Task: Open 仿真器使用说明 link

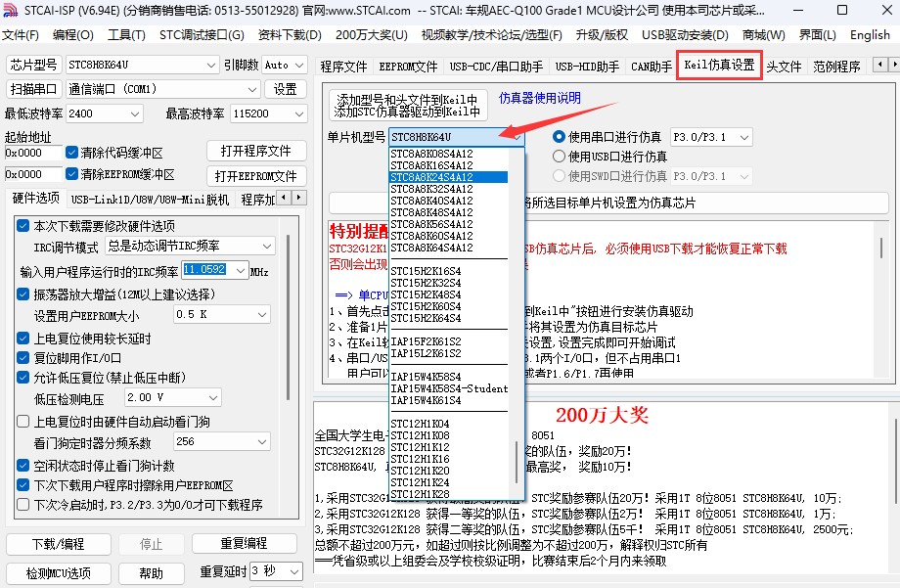Action: 540,98
